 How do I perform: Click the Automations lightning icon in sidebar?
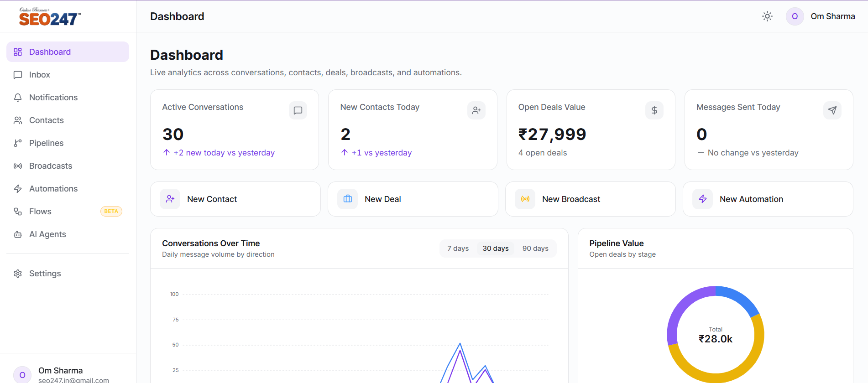coord(18,189)
